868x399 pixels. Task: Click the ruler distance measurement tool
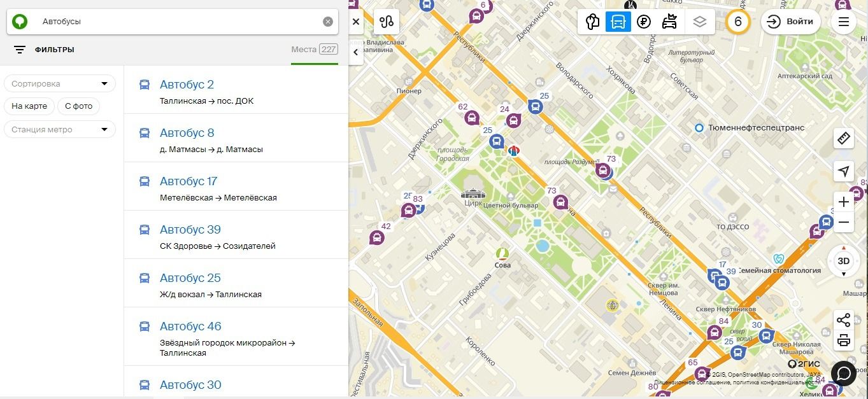point(844,138)
